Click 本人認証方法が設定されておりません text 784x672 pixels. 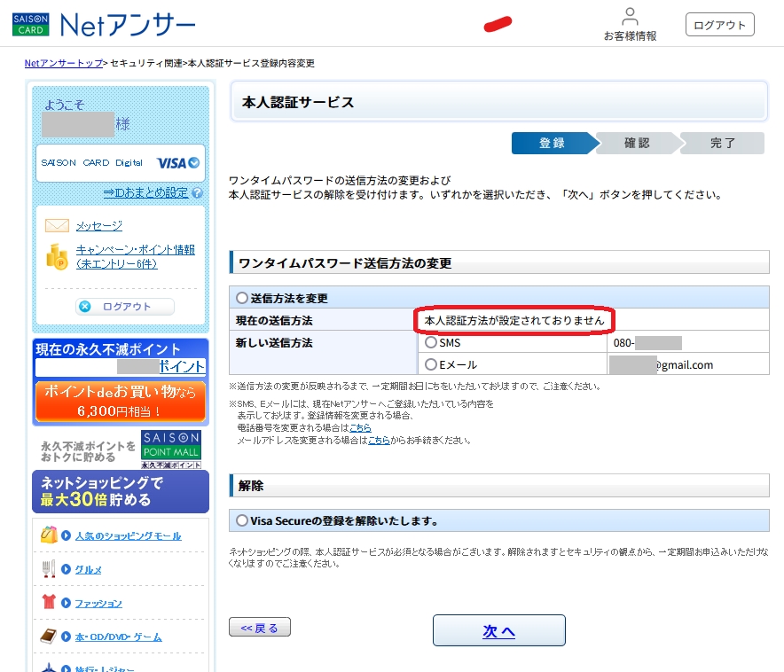[x=514, y=320]
